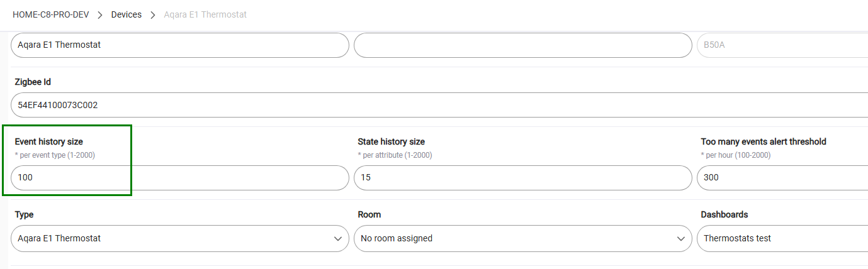
Task: Click the chevron arrow in Room dropdown
Action: pyautogui.click(x=680, y=239)
